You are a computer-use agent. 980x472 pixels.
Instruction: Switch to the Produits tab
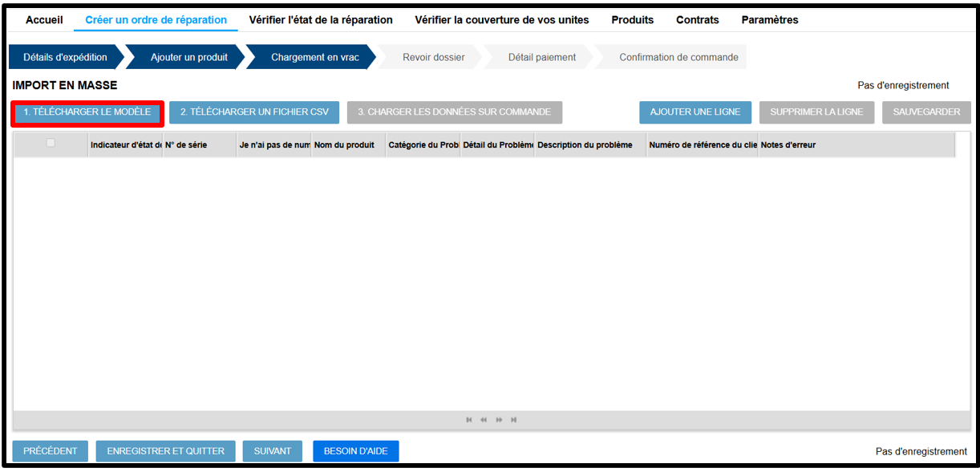(632, 20)
